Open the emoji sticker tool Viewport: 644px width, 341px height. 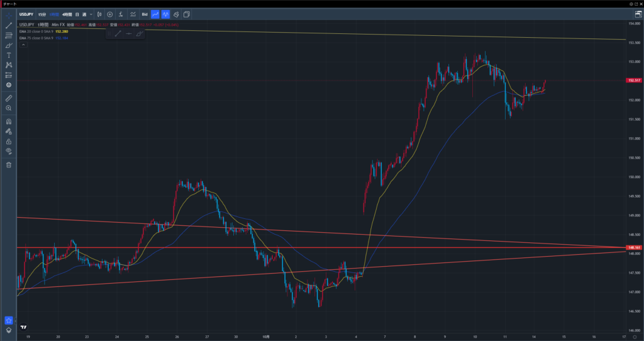tap(9, 84)
